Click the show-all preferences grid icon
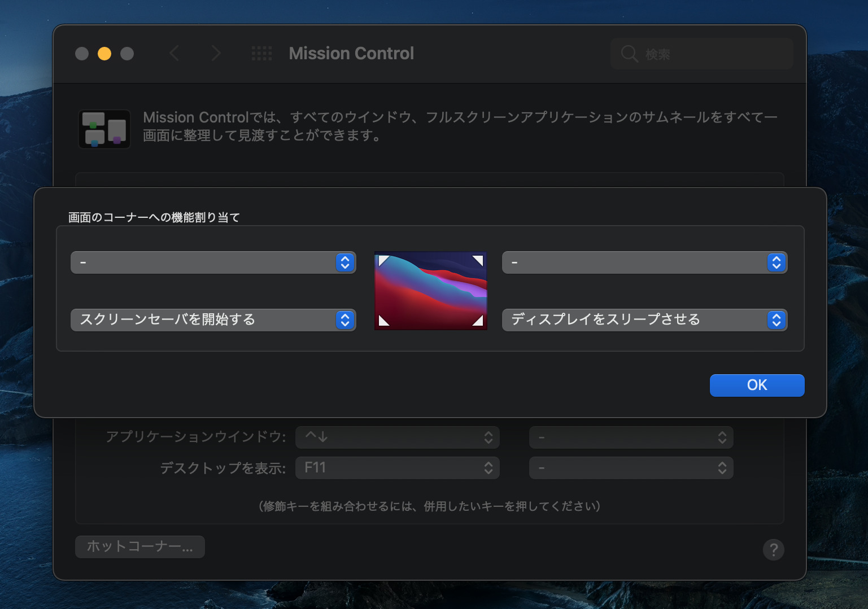The width and height of the screenshot is (868, 609). (x=261, y=54)
